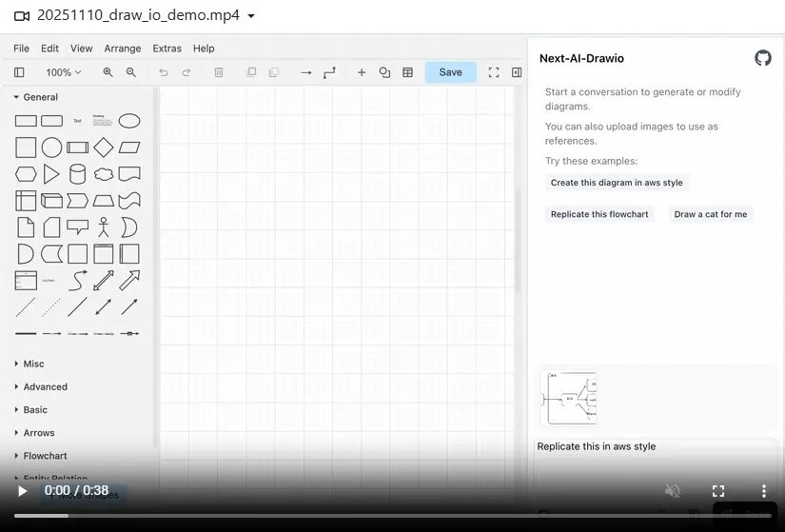
Task: Seek on the video progress bar
Action: tap(392, 516)
